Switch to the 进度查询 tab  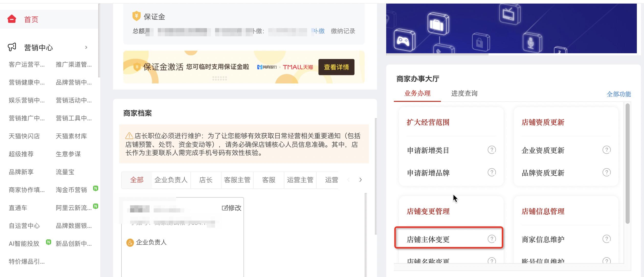click(x=465, y=93)
